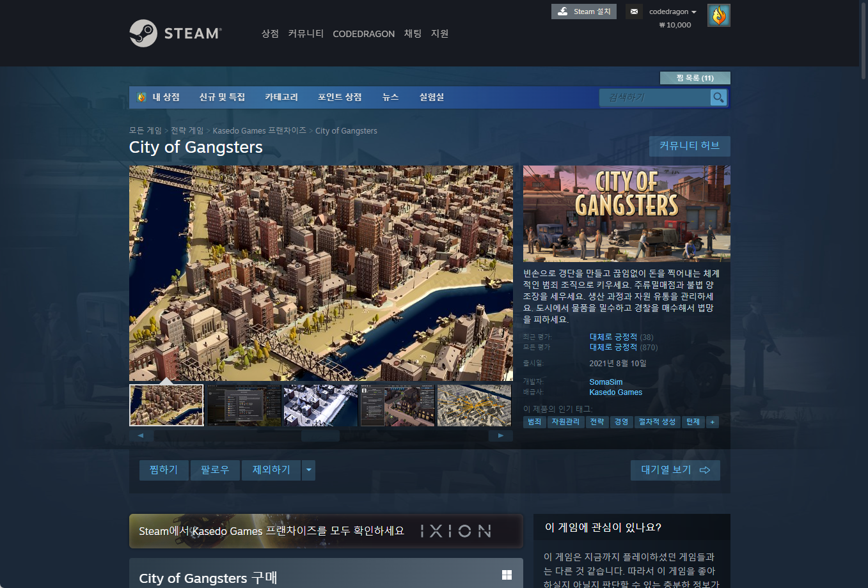Open the user avatar flame icon

719,15
